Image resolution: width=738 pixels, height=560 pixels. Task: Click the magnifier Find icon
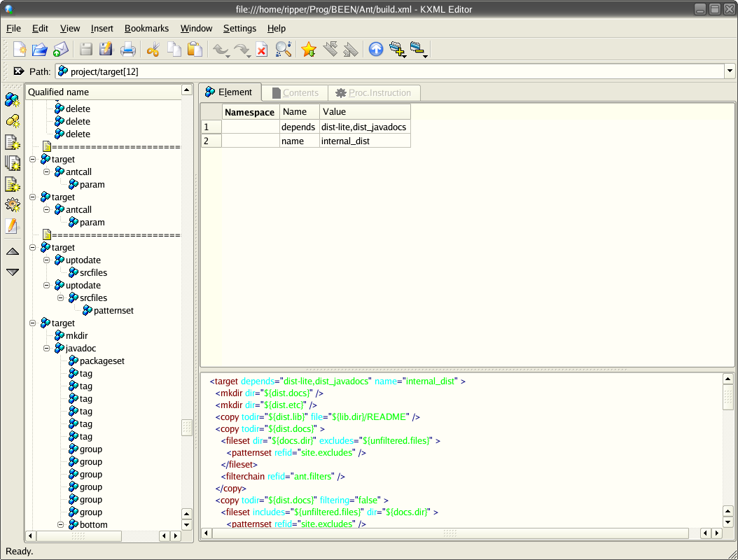click(283, 50)
